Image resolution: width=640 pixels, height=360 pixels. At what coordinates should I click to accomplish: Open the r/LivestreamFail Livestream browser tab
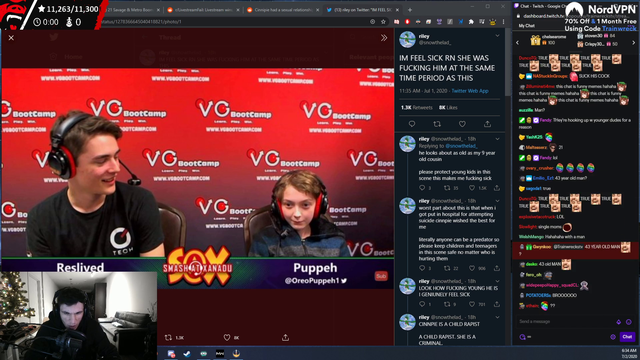203,10
